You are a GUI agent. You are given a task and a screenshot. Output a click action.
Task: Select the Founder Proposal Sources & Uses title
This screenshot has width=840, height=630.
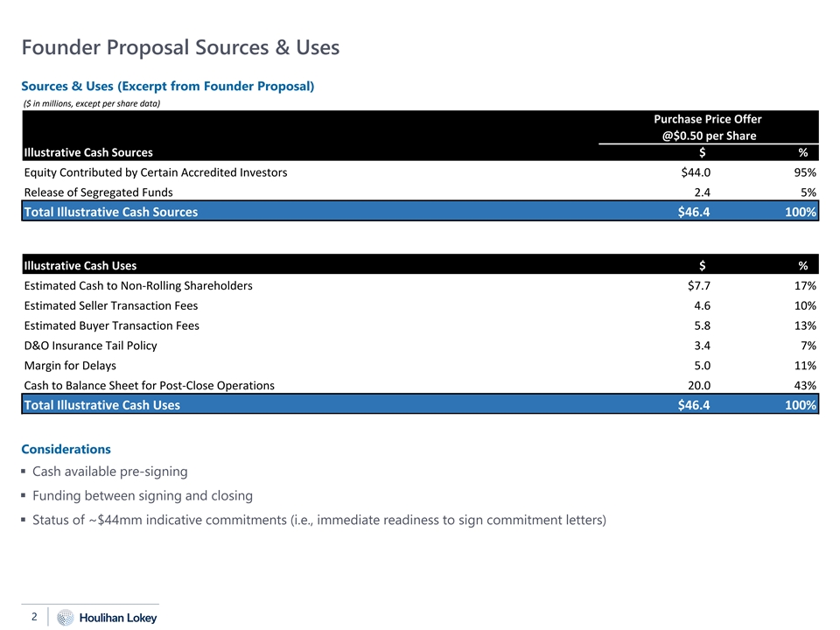tap(180, 47)
